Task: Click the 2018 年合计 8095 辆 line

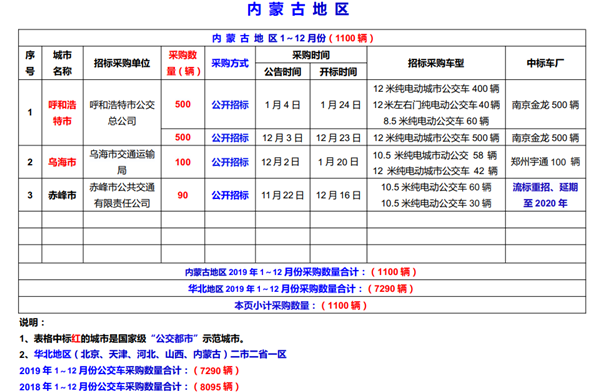Action: coord(129,387)
